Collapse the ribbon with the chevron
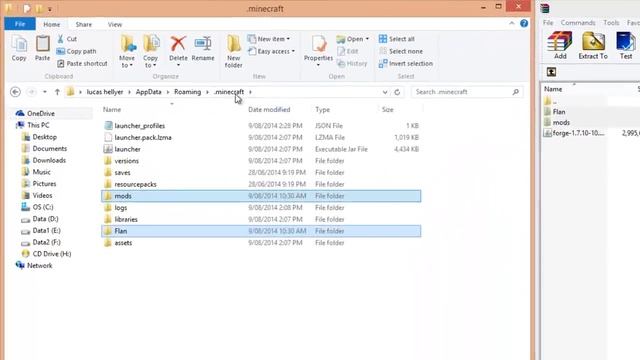 coord(512,24)
